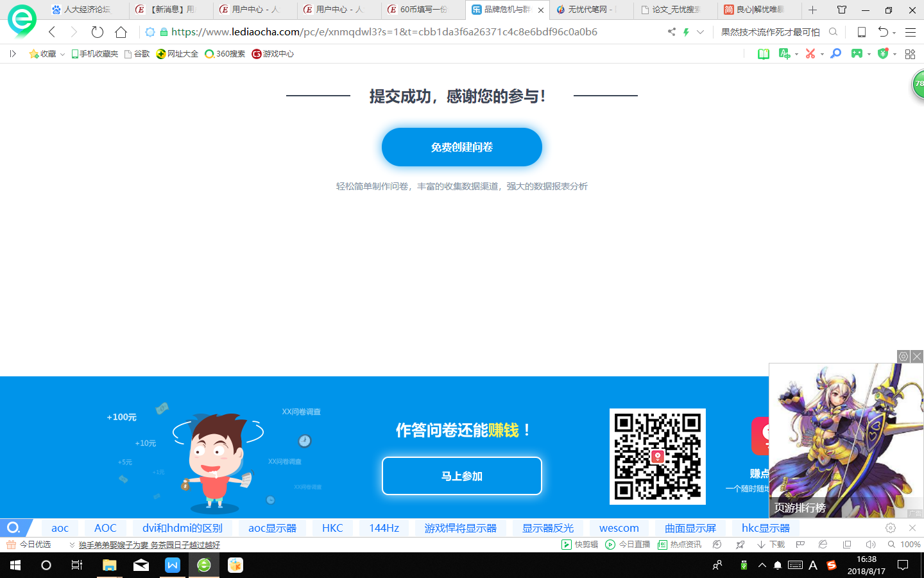The height and width of the screenshot is (578, 924).
Task: Click the '曲面显示屏' search suggestion
Action: pos(690,528)
